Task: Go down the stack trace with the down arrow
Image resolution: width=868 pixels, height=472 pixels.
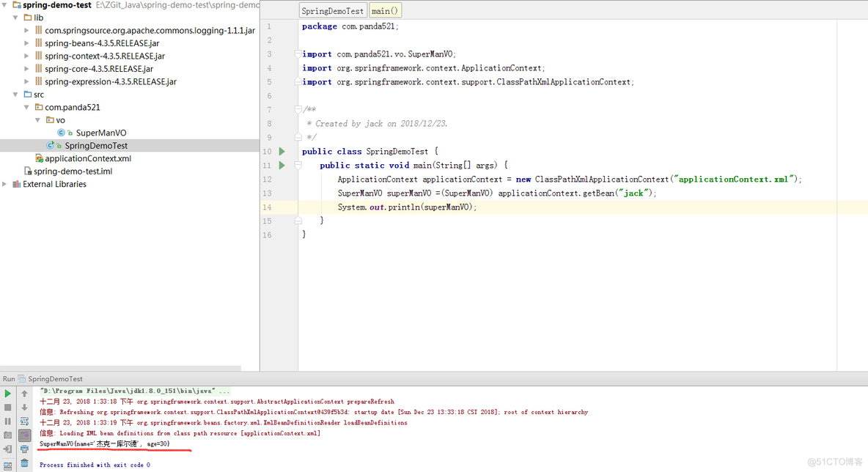Action: click(24, 408)
